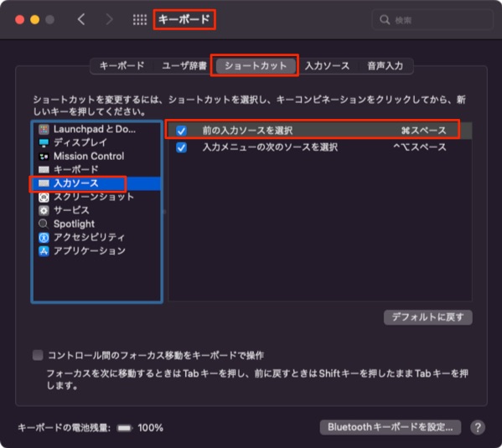502x448 pixels.
Task: Select the ディスプレイ category icon
Action: tap(44, 142)
